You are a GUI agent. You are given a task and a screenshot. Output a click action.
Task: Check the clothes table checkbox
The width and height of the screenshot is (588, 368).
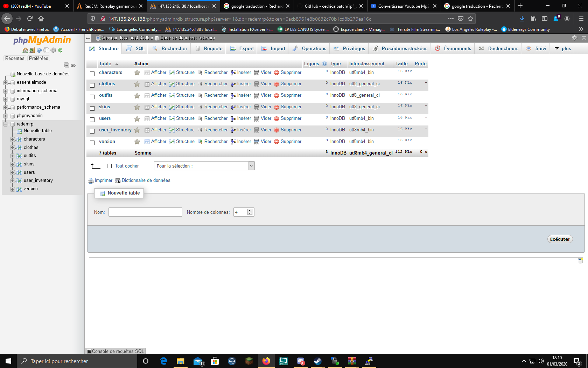[x=92, y=85]
